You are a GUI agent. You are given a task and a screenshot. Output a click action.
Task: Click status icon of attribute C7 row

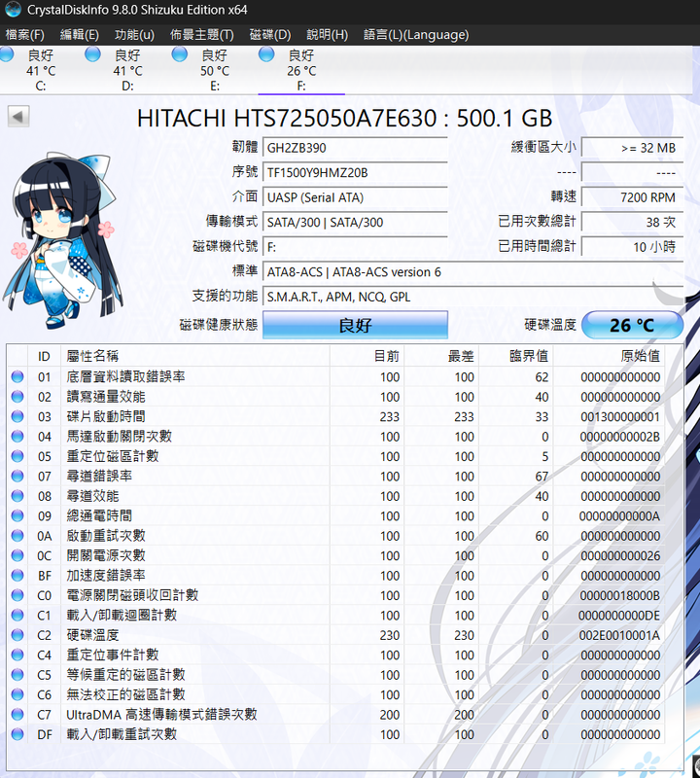coord(17,714)
